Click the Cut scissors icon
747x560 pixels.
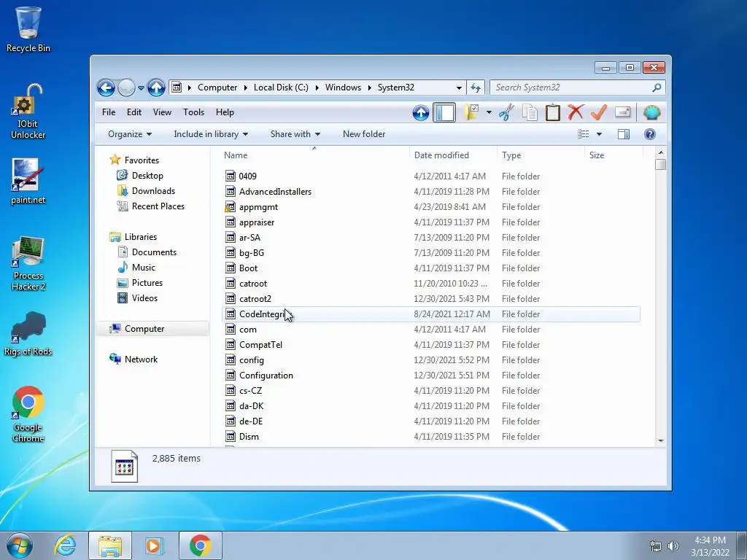click(x=506, y=113)
